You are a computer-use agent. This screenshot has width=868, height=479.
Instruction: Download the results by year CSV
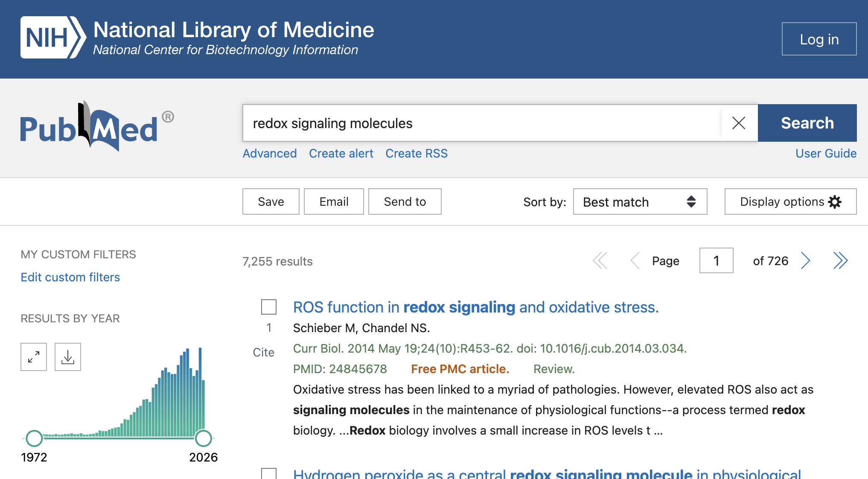(x=68, y=357)
